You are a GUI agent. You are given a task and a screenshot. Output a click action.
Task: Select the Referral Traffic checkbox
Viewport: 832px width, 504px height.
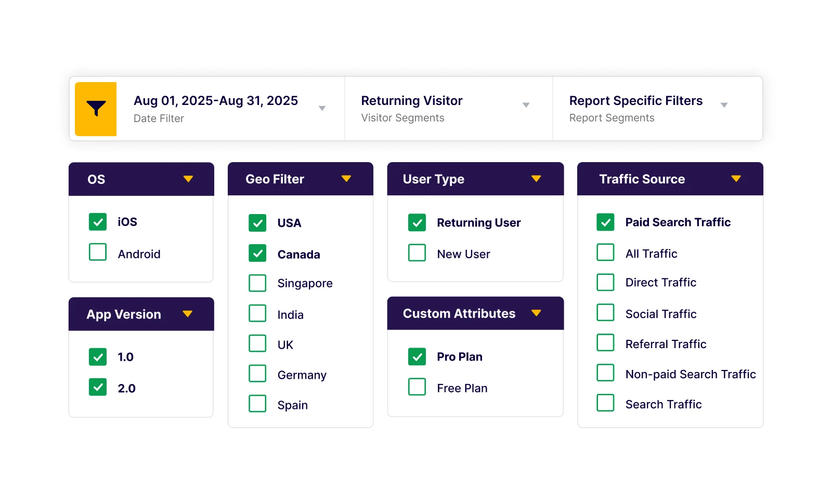click(605, 343)
